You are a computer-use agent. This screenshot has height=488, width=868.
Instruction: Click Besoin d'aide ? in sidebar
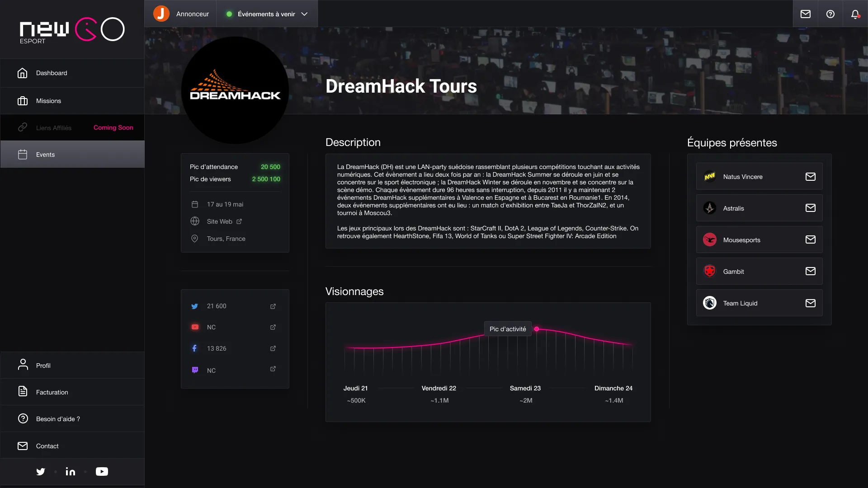tap(72, 419)
